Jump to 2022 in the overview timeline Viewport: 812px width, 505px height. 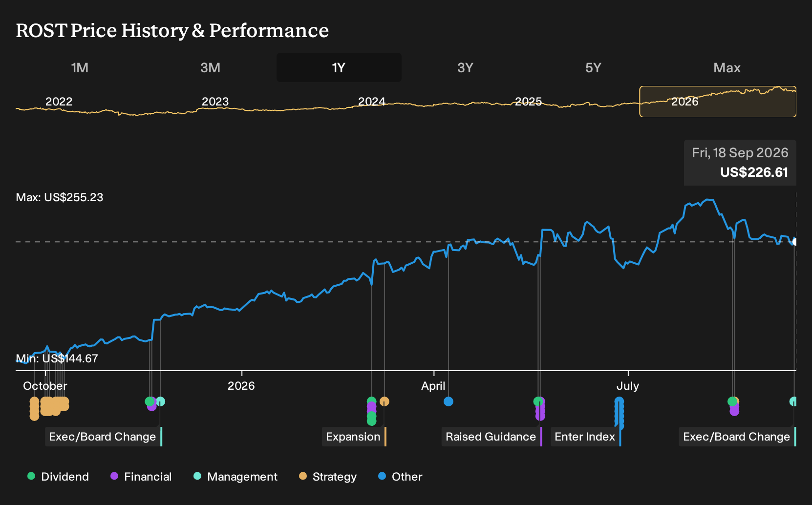click(59, 102)
